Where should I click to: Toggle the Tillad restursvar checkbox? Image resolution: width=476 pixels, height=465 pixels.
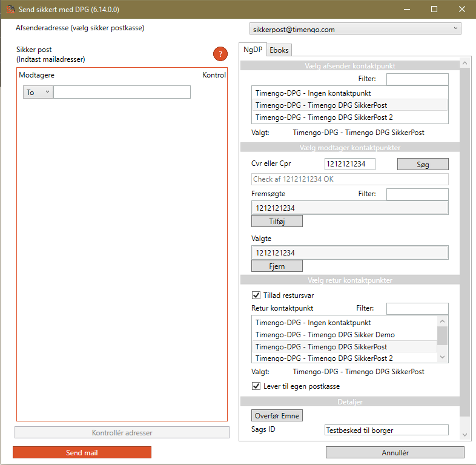(256, 295)
